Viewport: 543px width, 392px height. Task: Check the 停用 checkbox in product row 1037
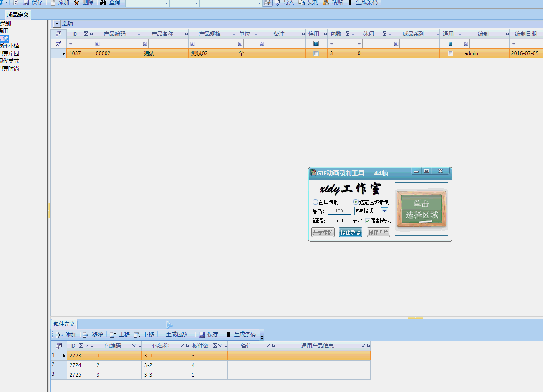coord(316,53)
